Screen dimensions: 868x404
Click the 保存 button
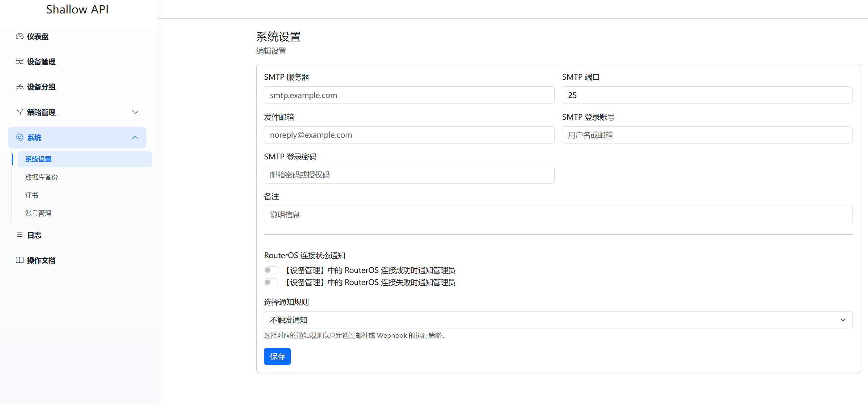(277, 356)
